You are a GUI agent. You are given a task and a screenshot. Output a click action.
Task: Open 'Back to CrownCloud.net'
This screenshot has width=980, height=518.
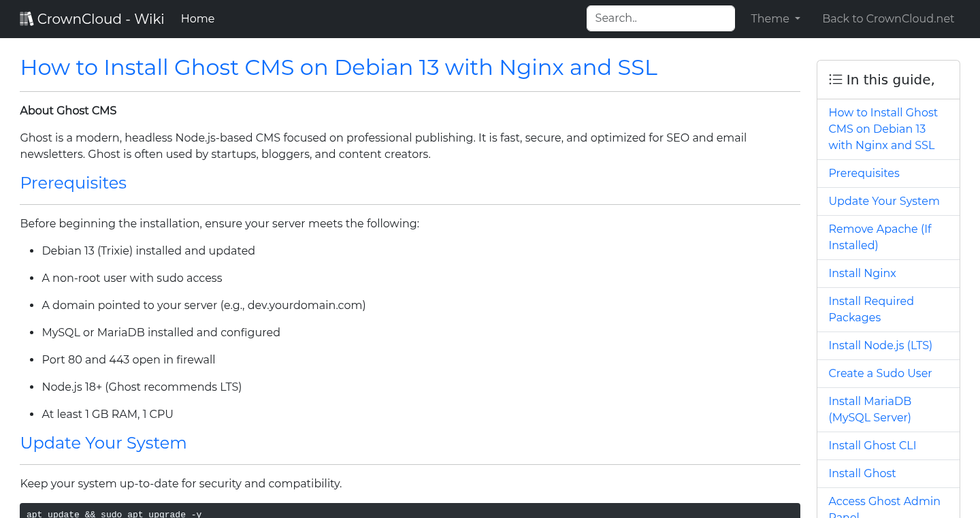pyautogui.click(x=888, y=18)
